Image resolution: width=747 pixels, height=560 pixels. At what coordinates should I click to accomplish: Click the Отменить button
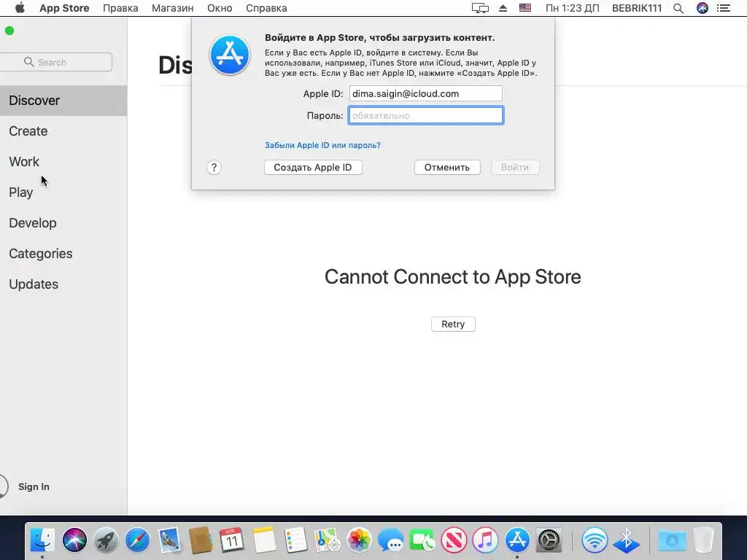click(447, 167)
